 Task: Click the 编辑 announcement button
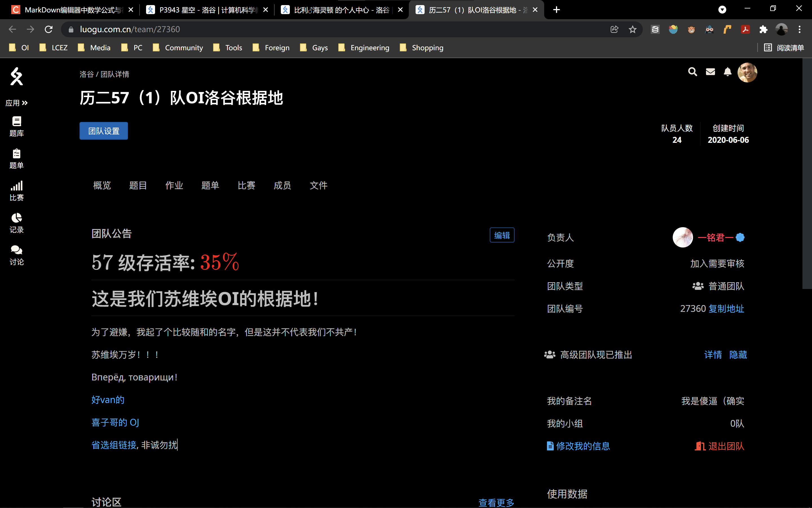(x=502, y=235)
